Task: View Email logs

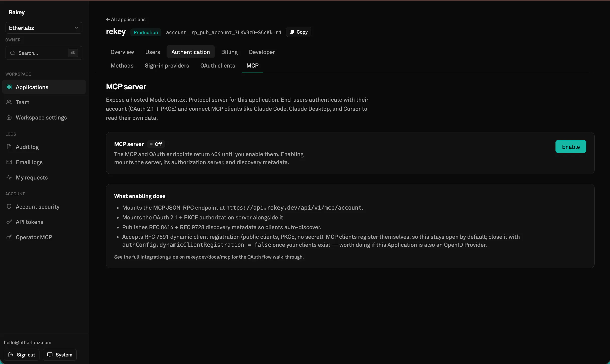Action: click(44, 162)
